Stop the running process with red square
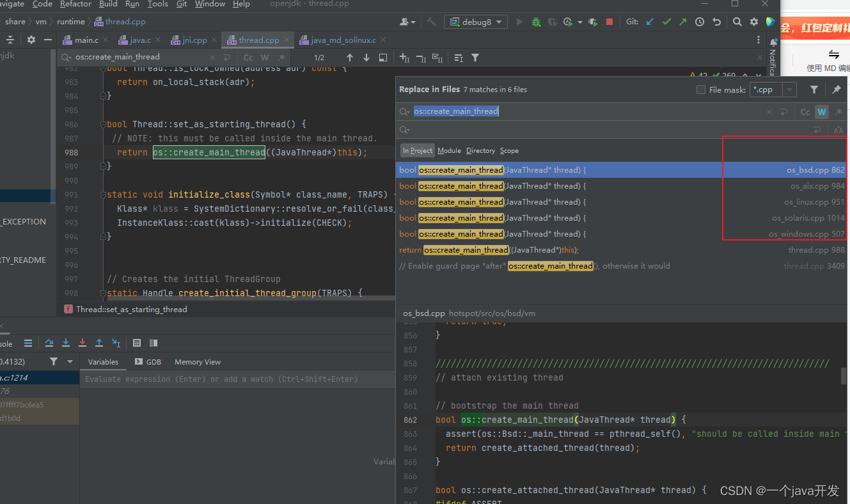850x504 pixels. (610, 22)
